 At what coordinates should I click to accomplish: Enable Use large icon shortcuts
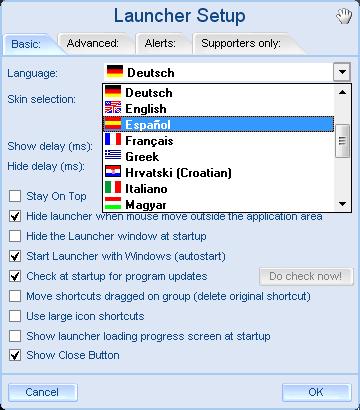tap(15, 316)
